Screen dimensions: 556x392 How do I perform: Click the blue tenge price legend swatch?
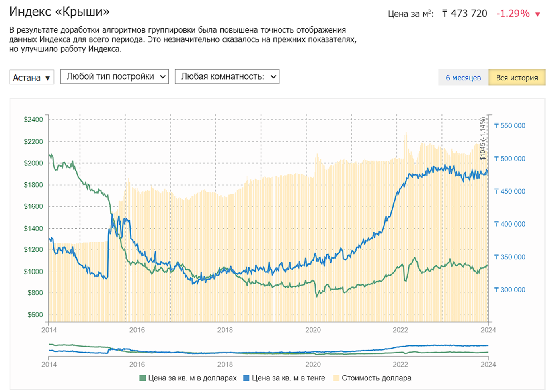click(246, 378)
